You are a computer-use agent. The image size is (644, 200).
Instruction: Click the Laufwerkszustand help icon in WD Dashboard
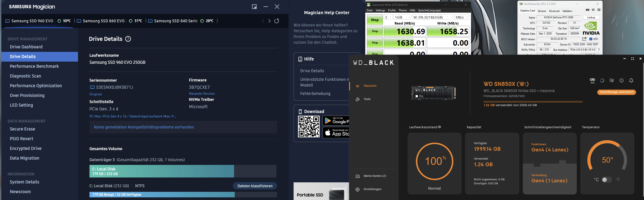[x=439, y=127]
